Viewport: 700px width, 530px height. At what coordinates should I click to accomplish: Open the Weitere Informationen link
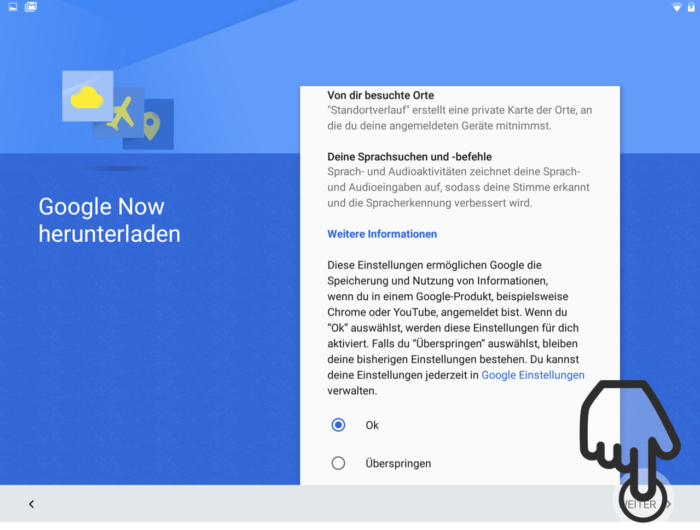tap(382, 234)
